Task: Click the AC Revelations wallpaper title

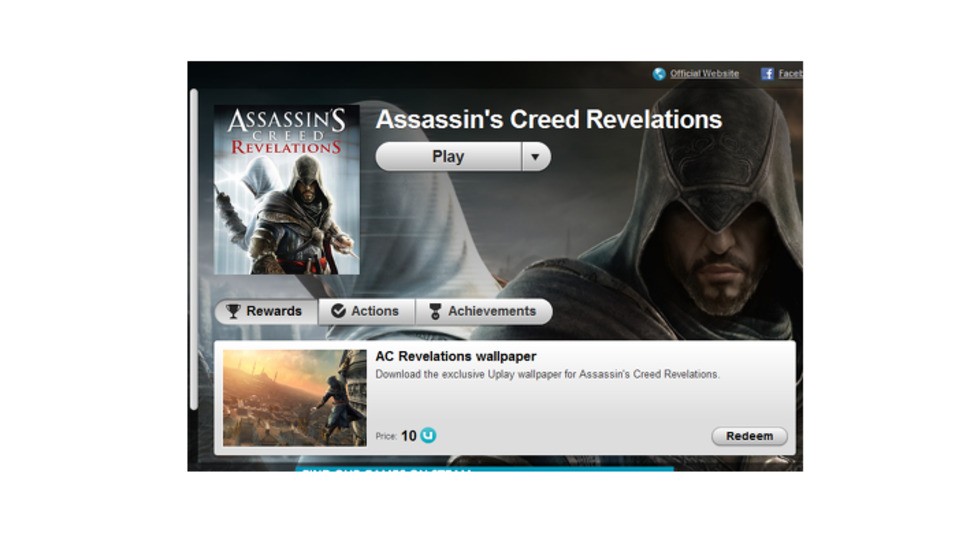Action: click(455, 356)
